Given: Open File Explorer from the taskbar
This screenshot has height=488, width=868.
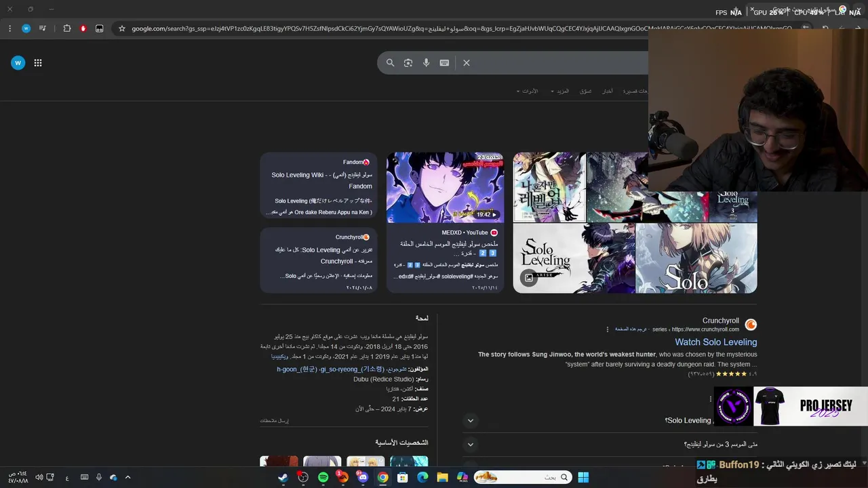Looking at the screenshot, I should coord(442,477).
